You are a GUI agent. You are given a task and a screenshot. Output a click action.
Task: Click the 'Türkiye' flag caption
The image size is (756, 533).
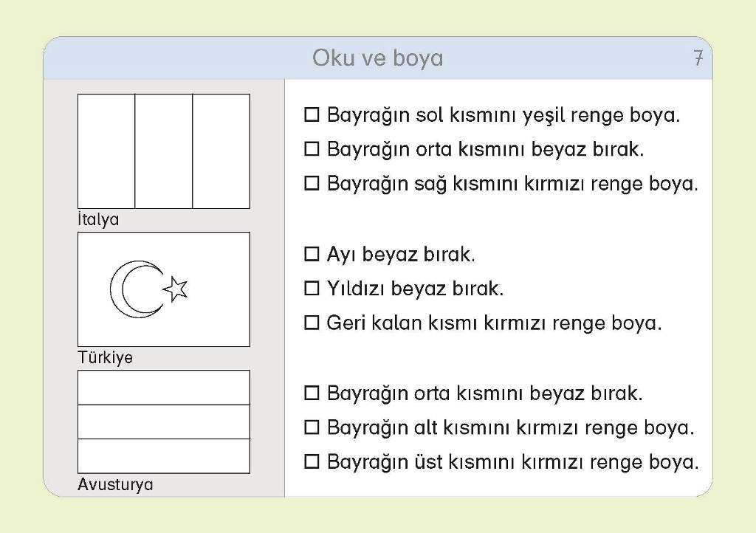point(106,357)
